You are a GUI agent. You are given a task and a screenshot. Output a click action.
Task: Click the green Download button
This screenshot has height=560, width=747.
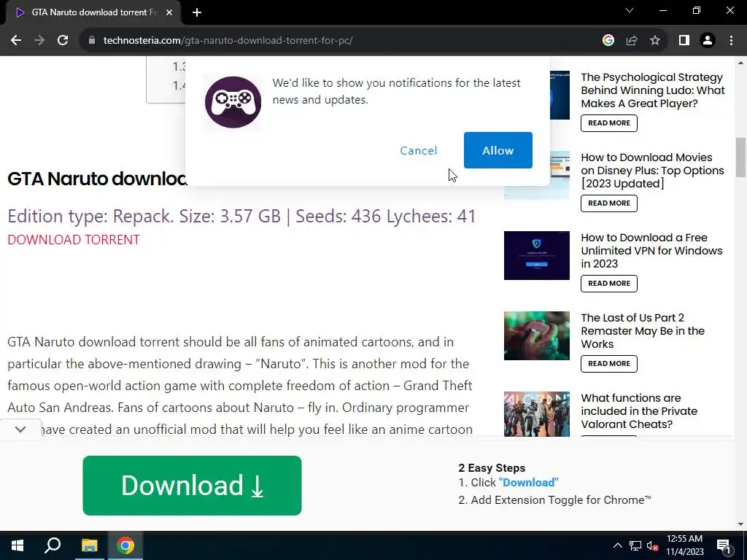click(x=192, y=485)
